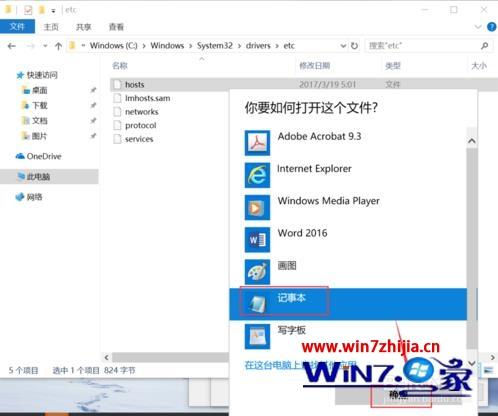Image resolution: width=498 pixels, height=416 pixels.
Task: Pick the Windows Media Player icon
Action: coord(257,208)
